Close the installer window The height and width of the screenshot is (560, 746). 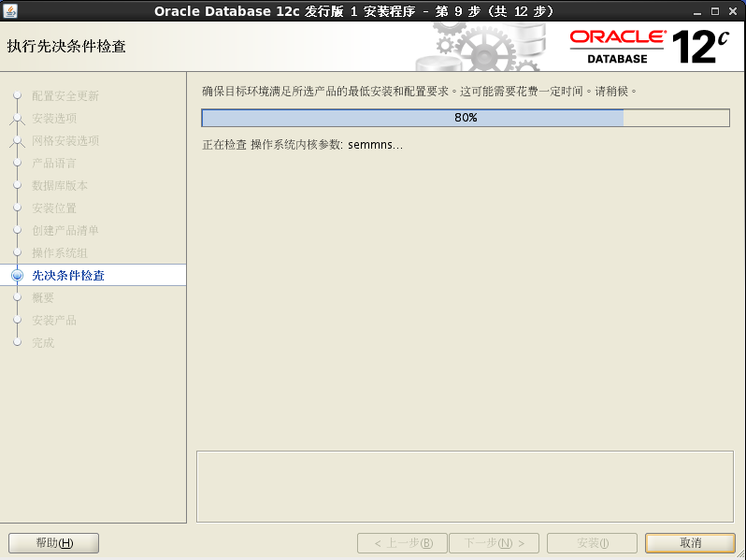tap(733, 11)
